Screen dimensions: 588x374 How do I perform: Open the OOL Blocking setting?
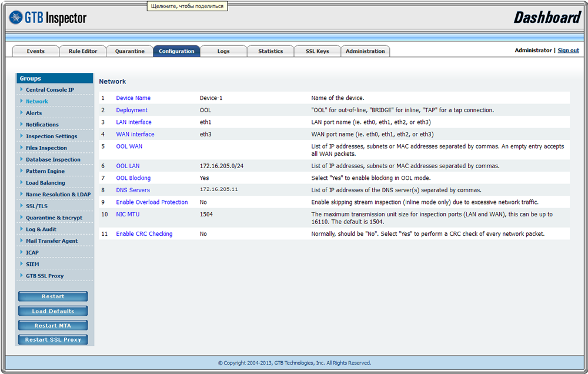133,178
